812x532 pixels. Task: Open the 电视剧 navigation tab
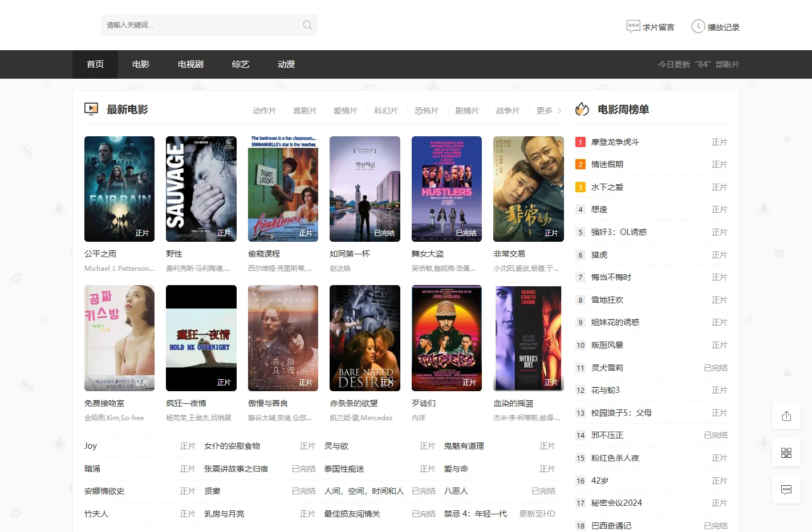click(190, 64)
